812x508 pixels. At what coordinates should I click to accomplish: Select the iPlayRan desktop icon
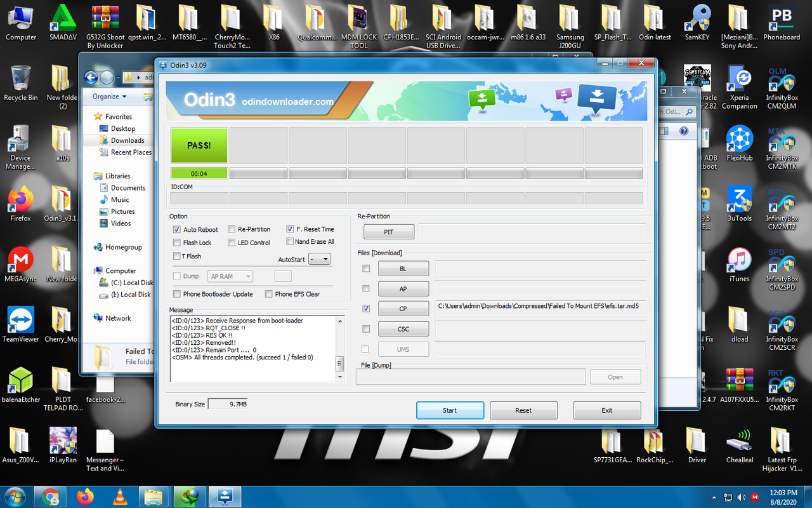click(63, 446)
